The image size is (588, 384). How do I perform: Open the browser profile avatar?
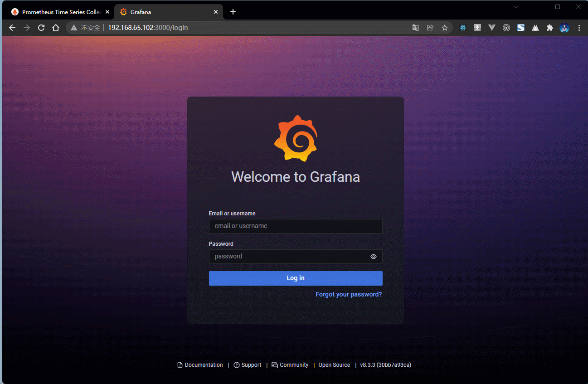click(564, 28)
